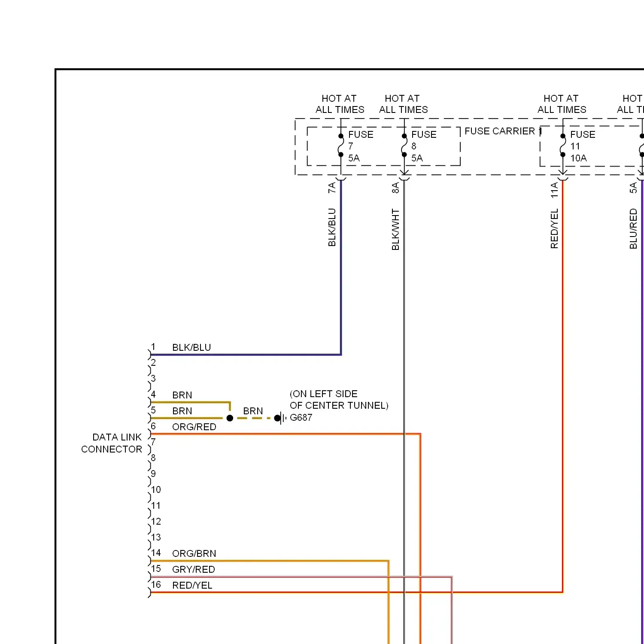Image resolution: width=644 pixels, height=644 pixels.
Task: Click the Fuse 7 symbol in the fuse carrier
Action: pos(341,146)
